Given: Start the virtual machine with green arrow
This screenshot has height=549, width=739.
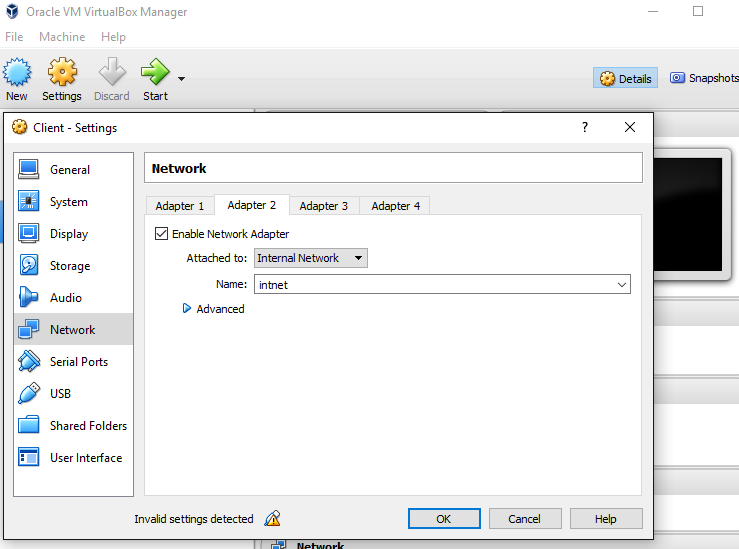Looking at the screenshot, I should click(x=155, y=72).
